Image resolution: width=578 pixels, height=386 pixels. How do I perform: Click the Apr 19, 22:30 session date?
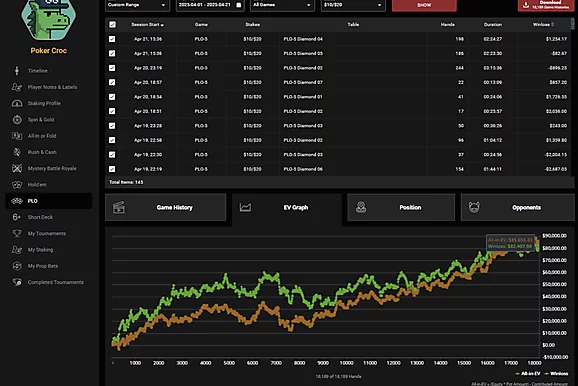148,154
